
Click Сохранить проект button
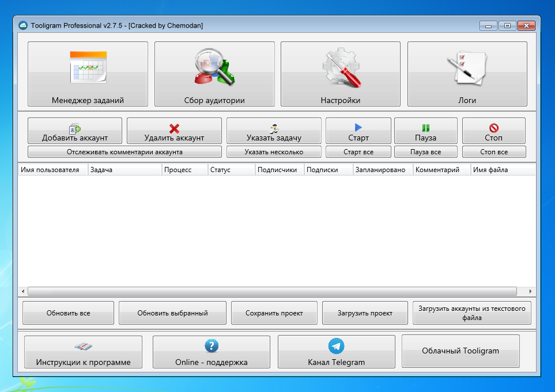(x=274, y=313)
